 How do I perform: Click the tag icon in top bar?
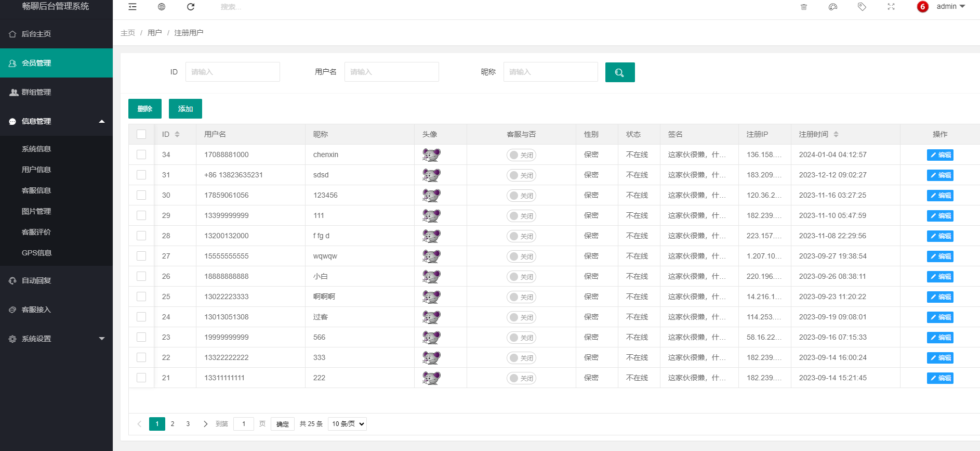862,7
